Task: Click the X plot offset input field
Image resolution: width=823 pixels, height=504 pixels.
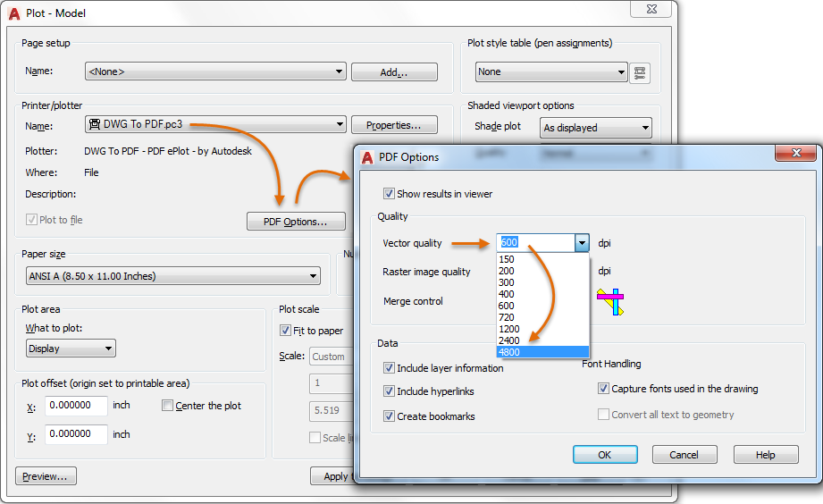Action: click(76, 406)
